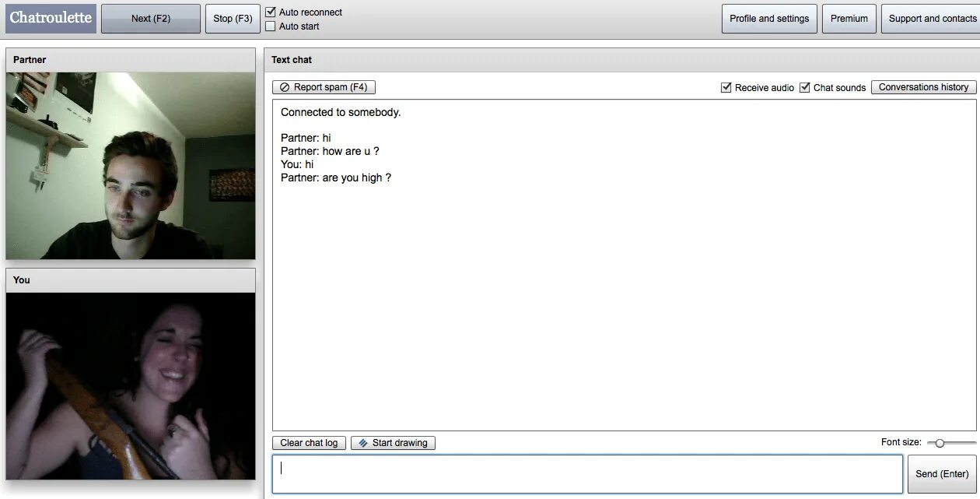The width and height of the screenshot is (980, 499).
Task: Click your own webcam preview
Action: tap(131, 386)
